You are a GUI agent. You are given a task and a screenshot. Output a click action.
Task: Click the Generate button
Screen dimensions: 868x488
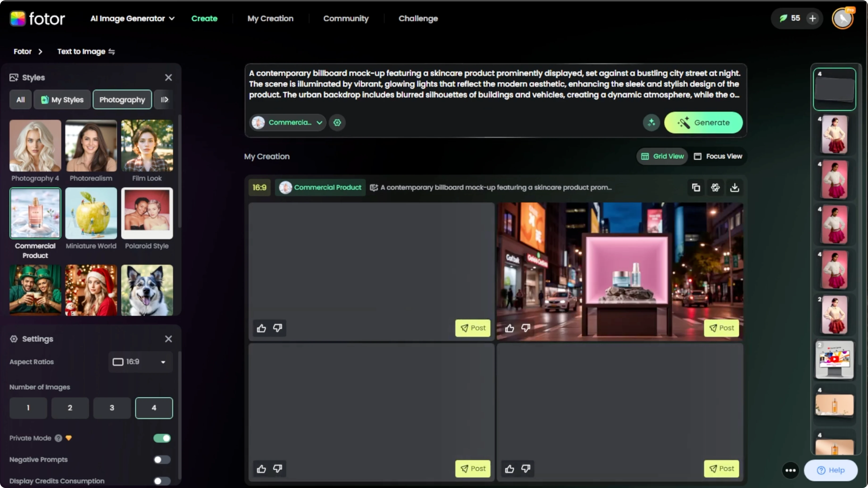click(703, 123)
